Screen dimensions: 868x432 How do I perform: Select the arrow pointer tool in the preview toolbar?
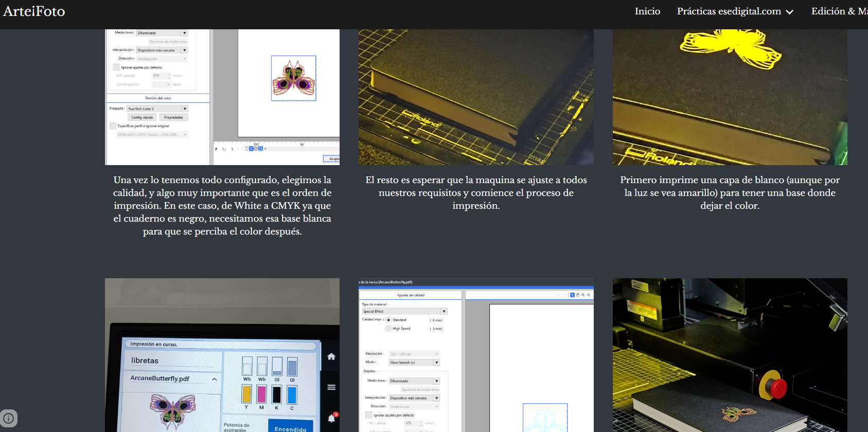[x=572, y=295]
